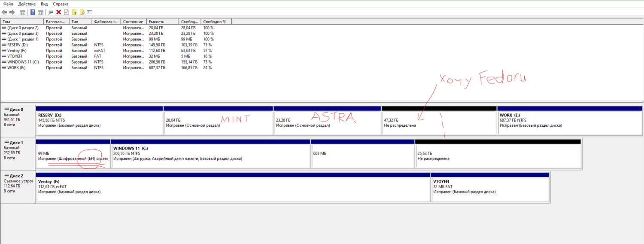Select the 99 МБ EFI partition block
This screenshot has height=244, width=644.
click(73, 153)
